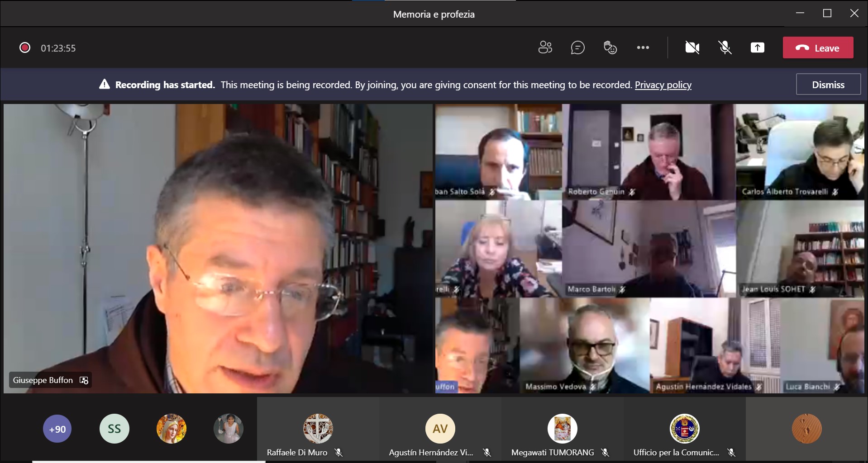Expand the +90 more participants overflow

[57, 429]
